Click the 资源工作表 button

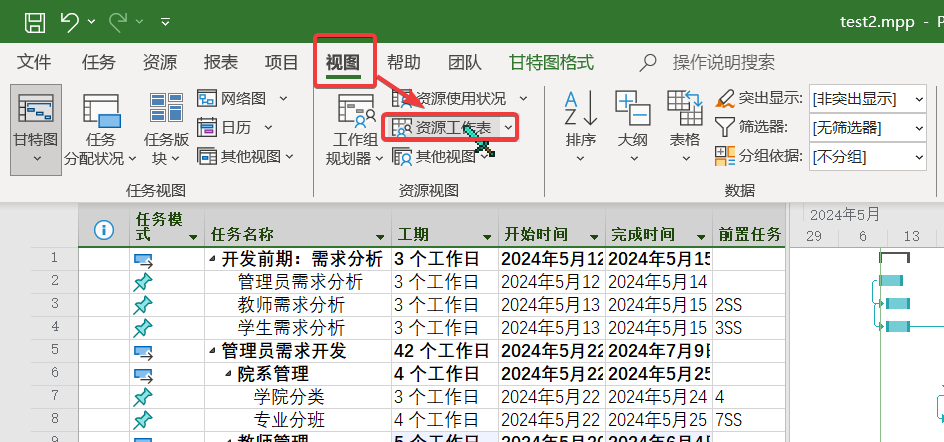pos(442,128)
